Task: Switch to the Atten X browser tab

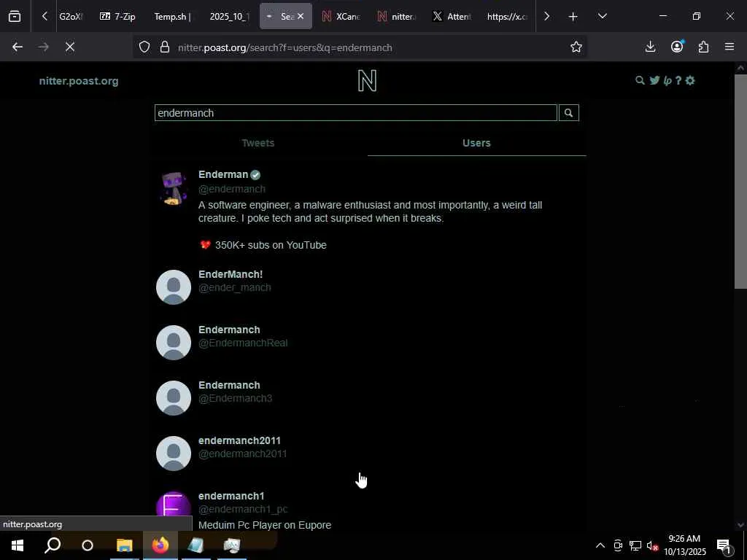Action: tap(452, 16)
